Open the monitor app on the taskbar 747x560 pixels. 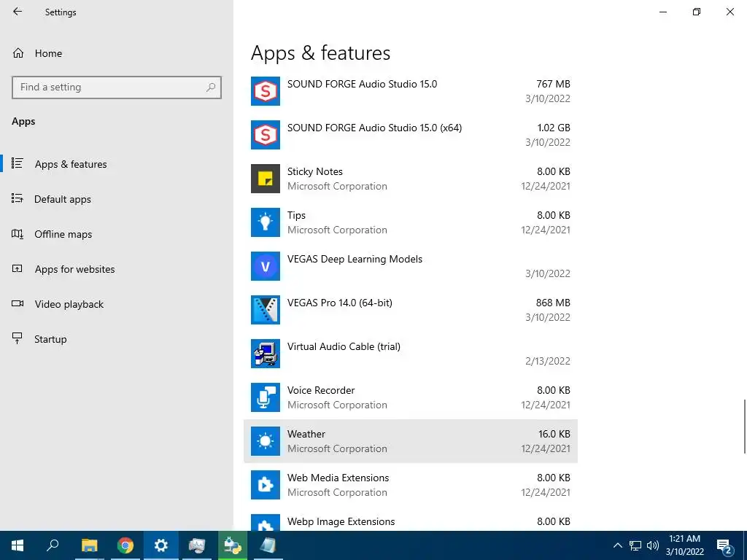tap(197, 545)
